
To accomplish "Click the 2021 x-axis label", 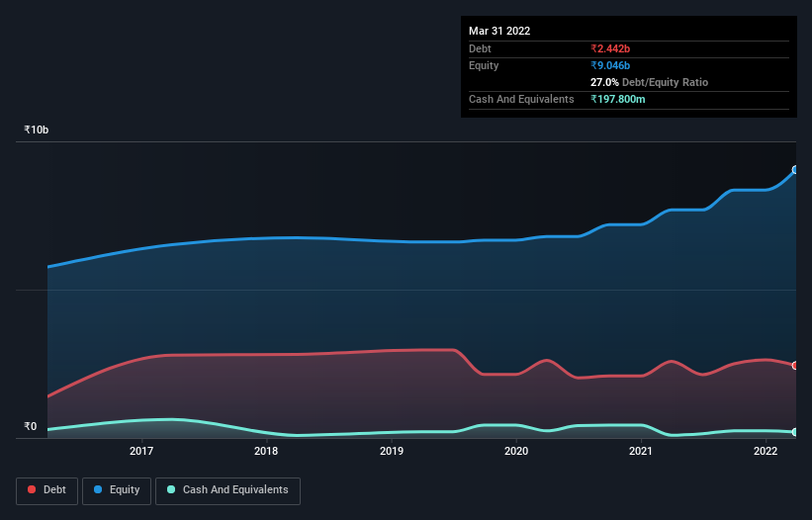I will click(641, 451).
